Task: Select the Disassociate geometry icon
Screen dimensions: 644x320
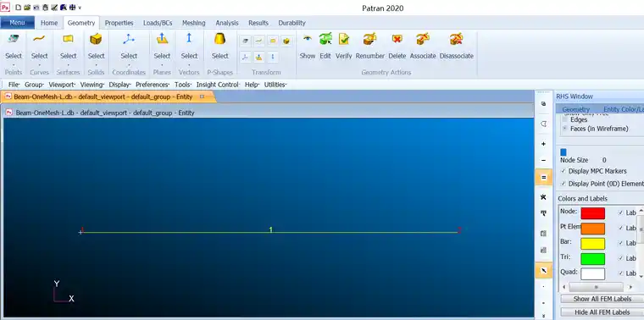Action: [x=456, y=39]
